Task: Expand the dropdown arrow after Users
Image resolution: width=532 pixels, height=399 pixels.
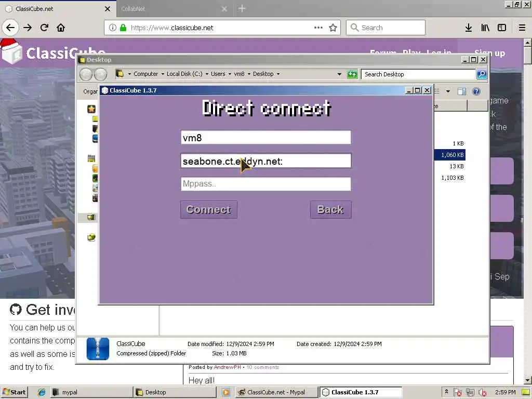Action: [x=230, y=74]
